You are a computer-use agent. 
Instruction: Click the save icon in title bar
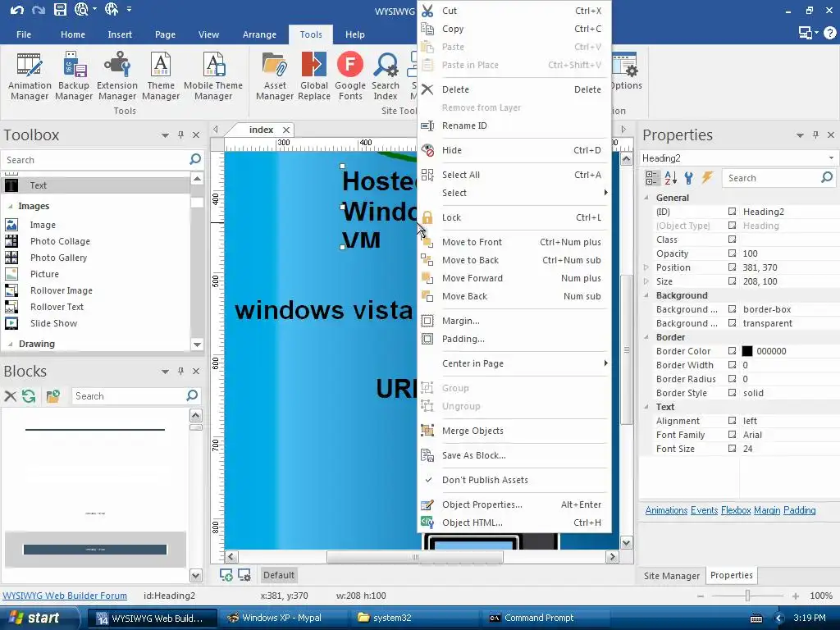tap(60, 10)
